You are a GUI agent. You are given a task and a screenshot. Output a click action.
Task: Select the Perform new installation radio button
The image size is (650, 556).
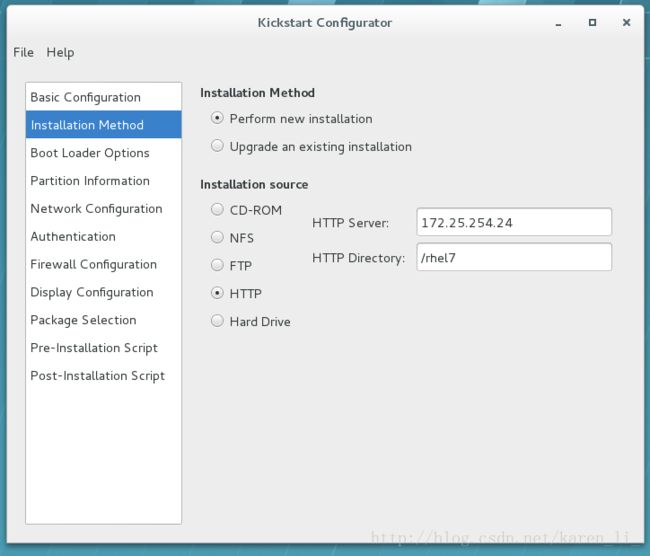tap(217, 118)
